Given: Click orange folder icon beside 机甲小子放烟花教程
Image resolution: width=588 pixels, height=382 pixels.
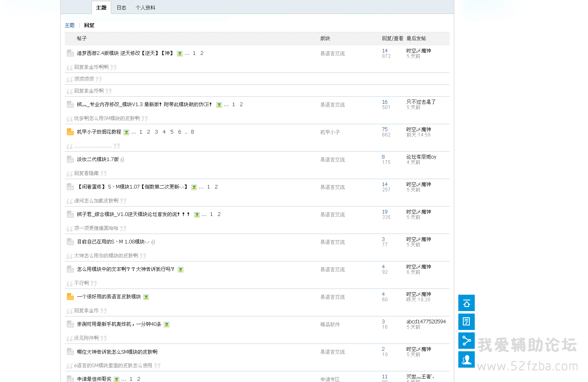Looking at the screenshot, I should [70, 132].
